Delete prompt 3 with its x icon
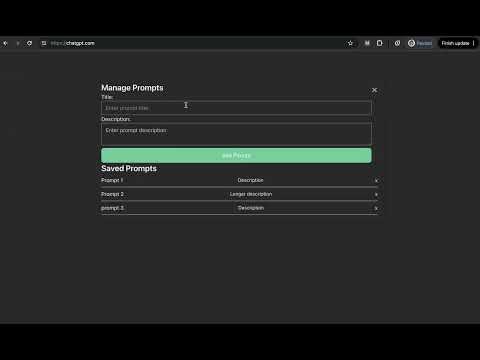The width and height of the screenshot is (480, 360). tap(376, 208)
